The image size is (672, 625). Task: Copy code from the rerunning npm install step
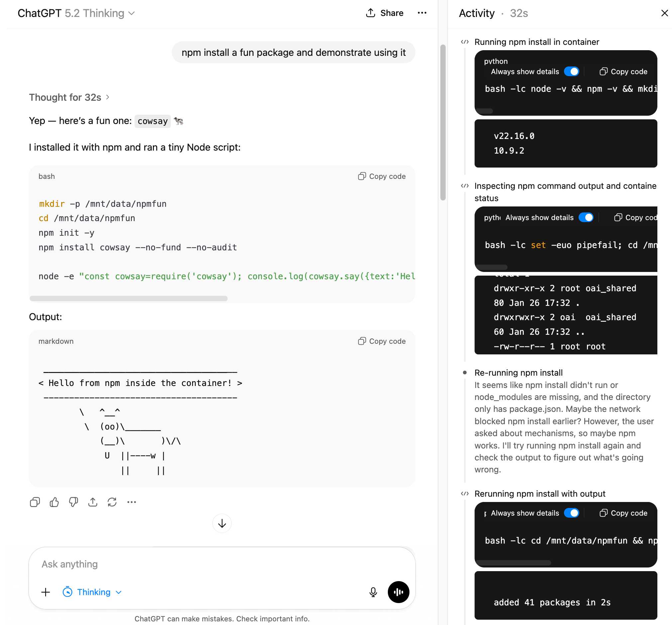[x=623, y=513]
